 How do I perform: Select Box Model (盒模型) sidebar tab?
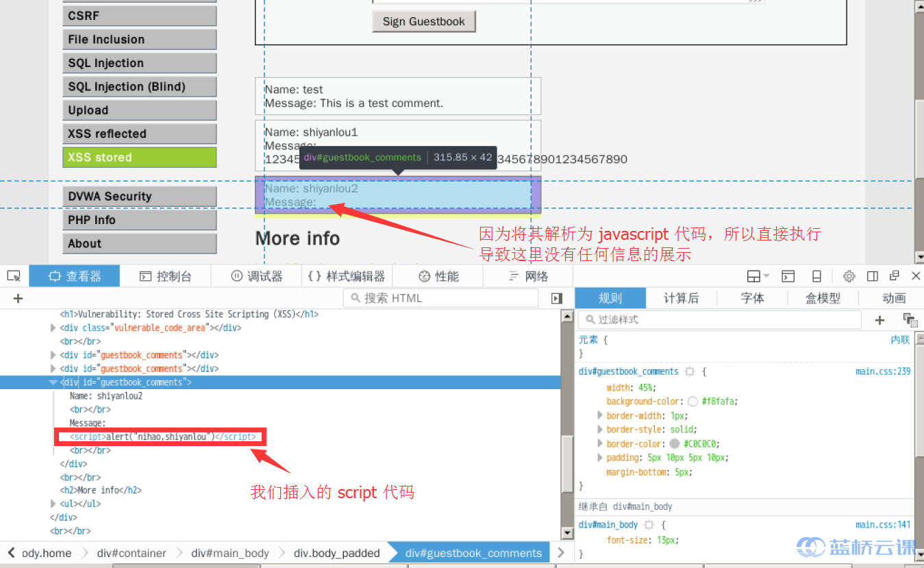point(823,298)
